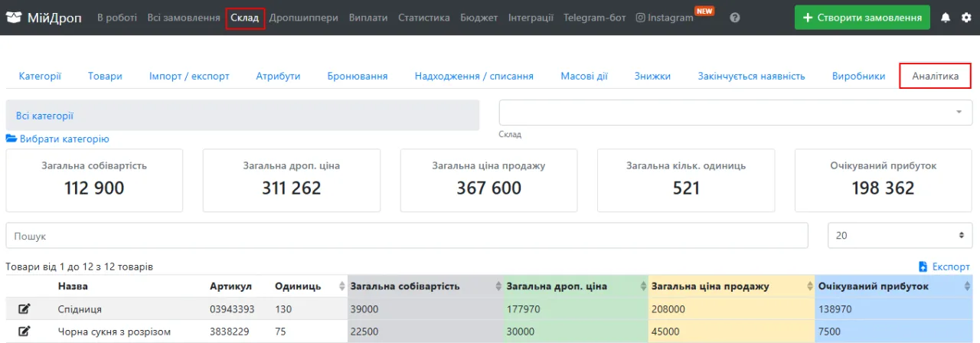
Task: Open the Склад warehouse dropdown
Action: [x=736, y=113]
